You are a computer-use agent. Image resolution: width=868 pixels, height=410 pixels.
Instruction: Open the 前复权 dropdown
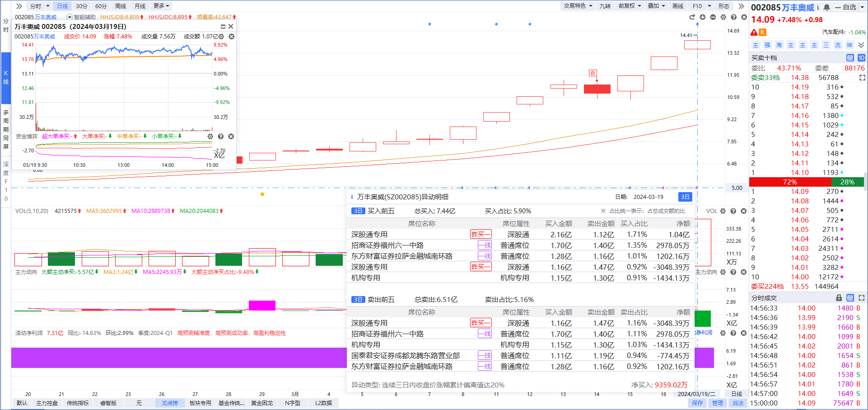630,6
